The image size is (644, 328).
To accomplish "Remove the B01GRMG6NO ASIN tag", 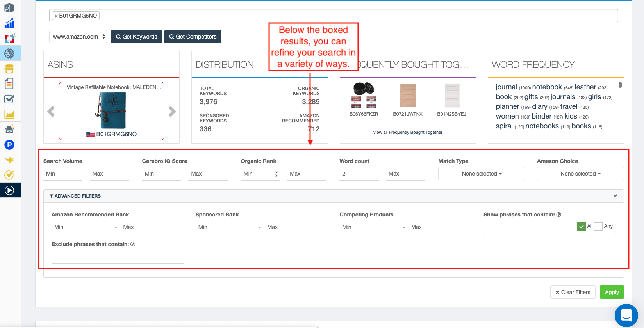I will point(56,16).
